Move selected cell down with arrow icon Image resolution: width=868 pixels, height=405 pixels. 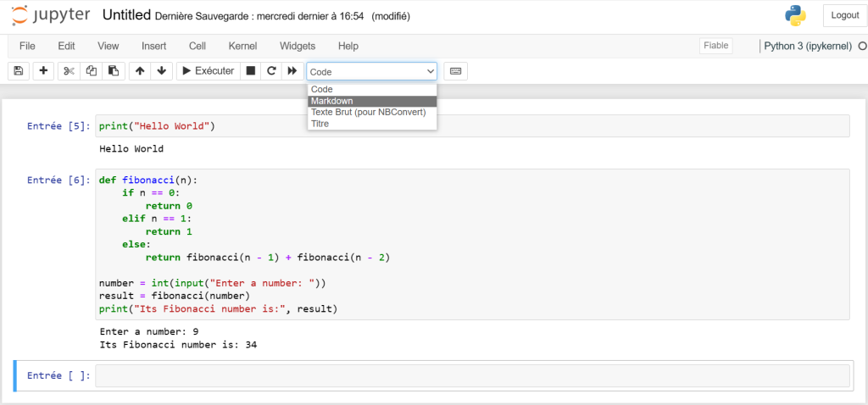[161, 71]
